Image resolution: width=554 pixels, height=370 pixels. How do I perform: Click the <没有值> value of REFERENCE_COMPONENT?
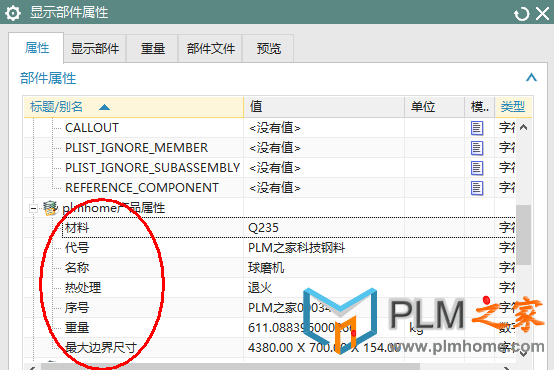(x=275, y=188)
